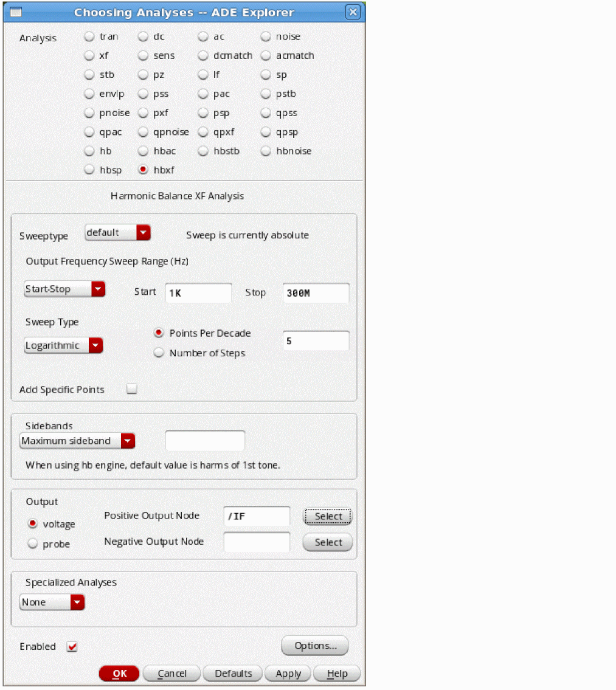This screenshot has width=616, height=690.
Task: Select the tran analysis radio button
Action: click(89, 36)
